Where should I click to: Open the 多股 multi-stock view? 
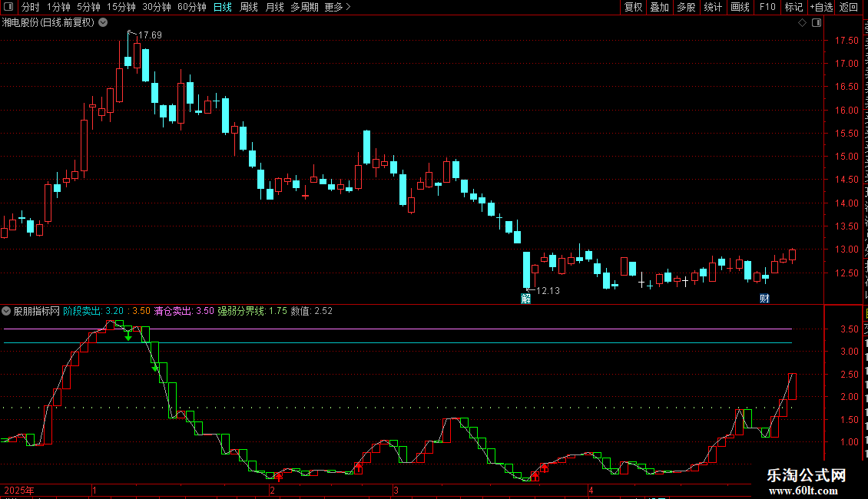pyautogui.click(x=687, y=7)
